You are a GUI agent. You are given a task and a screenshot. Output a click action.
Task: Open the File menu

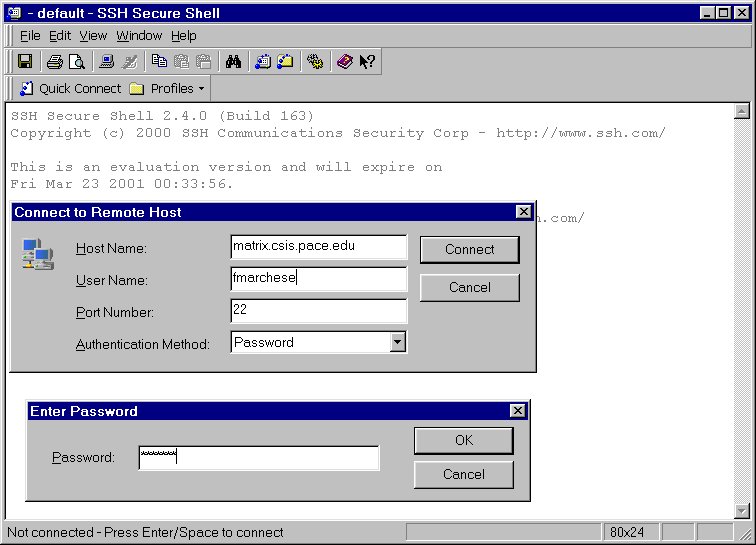[x=30, y=36]
